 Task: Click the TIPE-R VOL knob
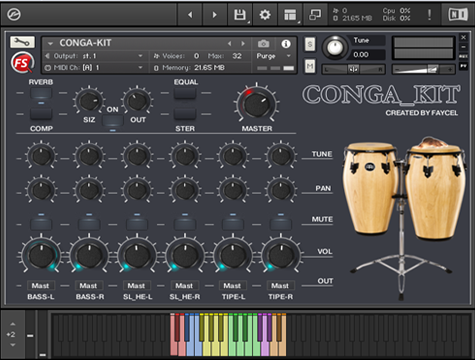tap(281, 255)
